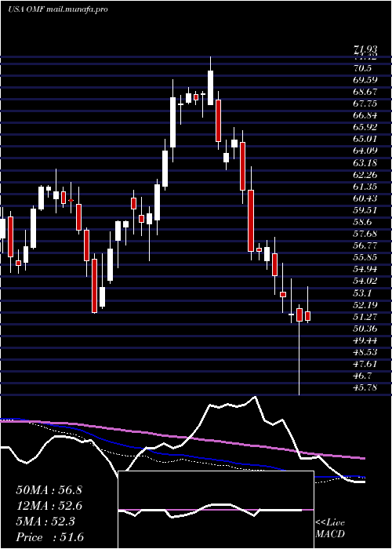Viewport: 392px width, 549px height.
Task: Click the 54.94 price axis label
Action: (x=366, y=270)
